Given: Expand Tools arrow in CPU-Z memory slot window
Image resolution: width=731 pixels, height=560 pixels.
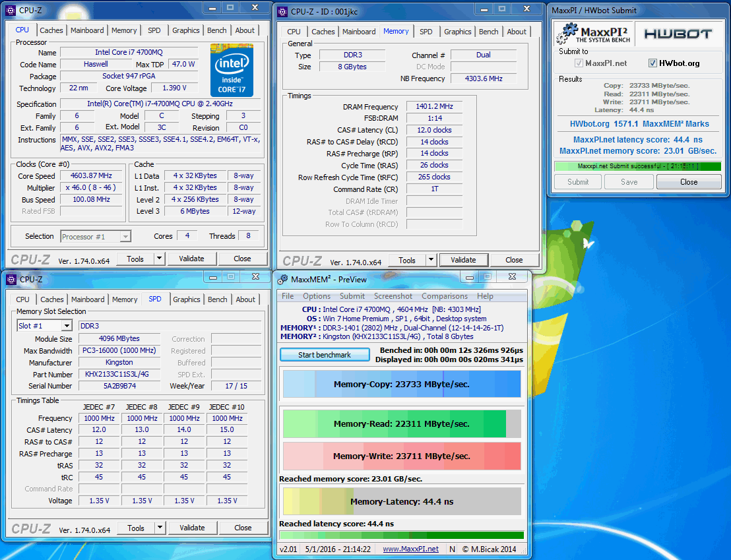Looking at the screenshot, I should (160, 528).
